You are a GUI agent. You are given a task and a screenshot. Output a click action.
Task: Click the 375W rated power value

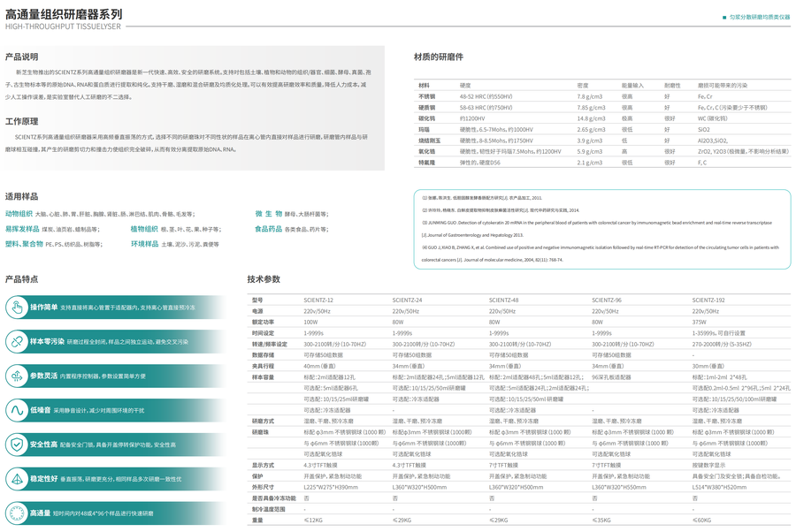700,322
